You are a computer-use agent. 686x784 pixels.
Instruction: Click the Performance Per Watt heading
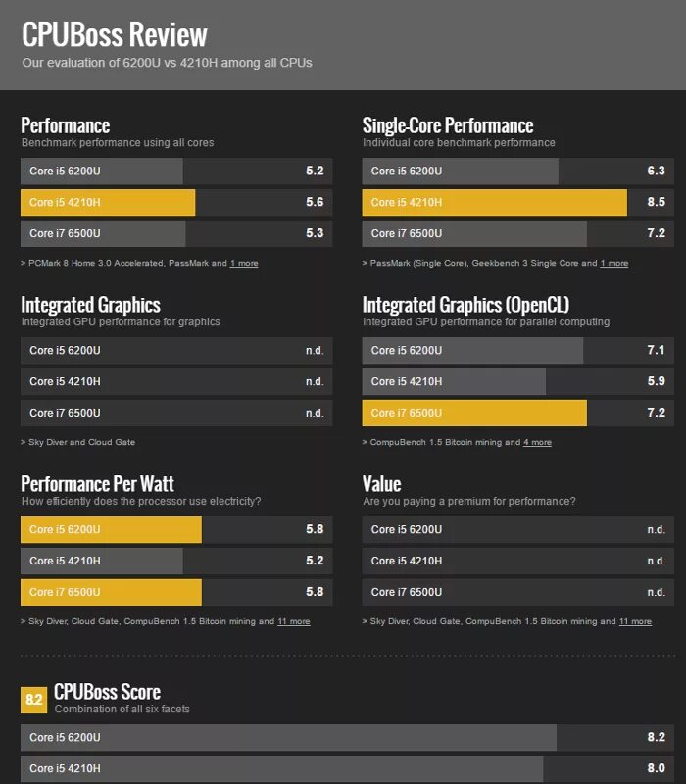point(97,483)
